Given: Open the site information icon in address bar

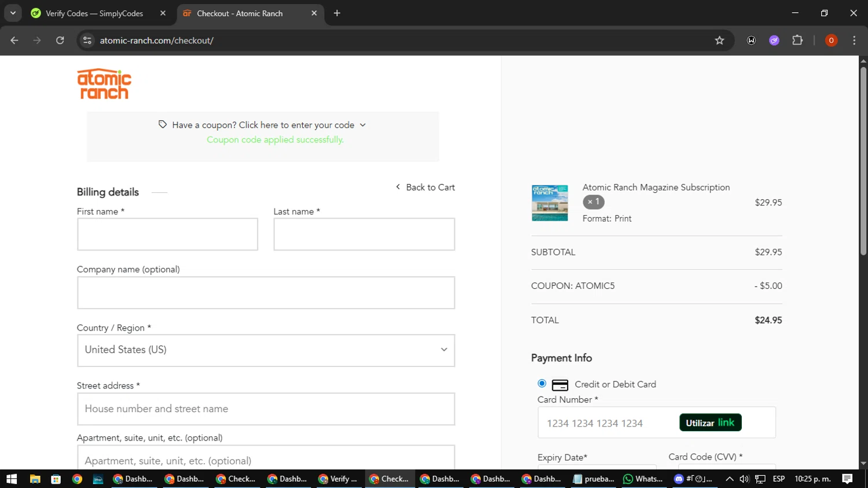Looking at the screenshot, I should click(87, 41).
